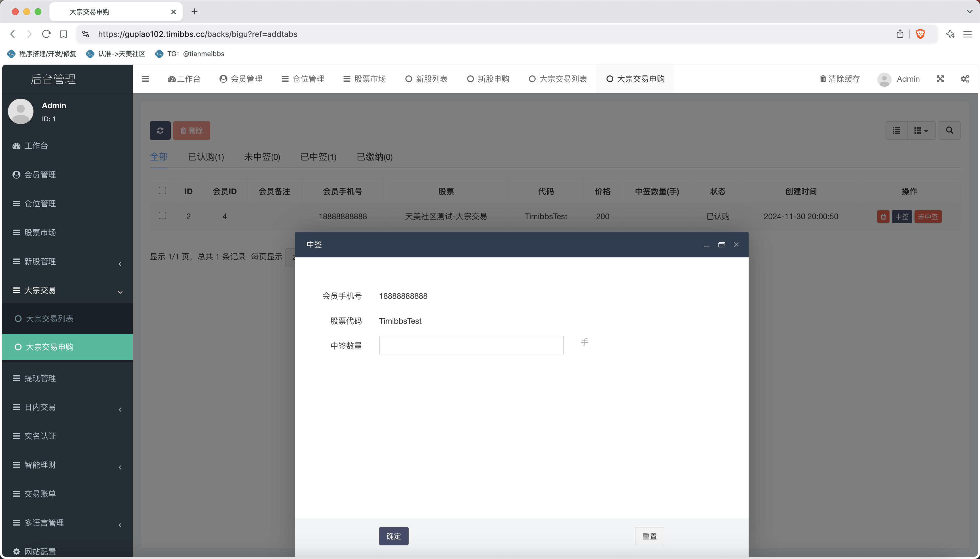Open Brave shields lion icon
The image size is (980, 559).
coord(920,34)
